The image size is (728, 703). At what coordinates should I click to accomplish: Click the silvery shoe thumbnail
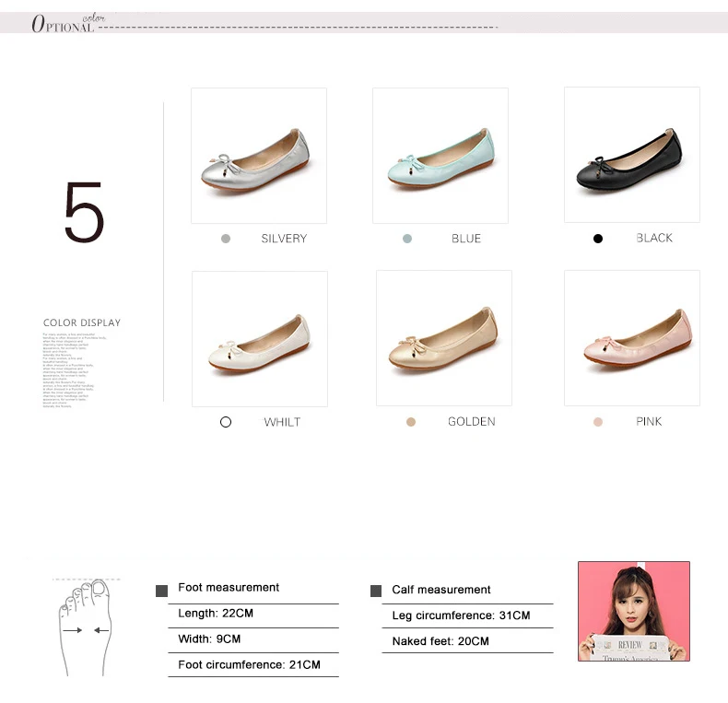[259, 156]
